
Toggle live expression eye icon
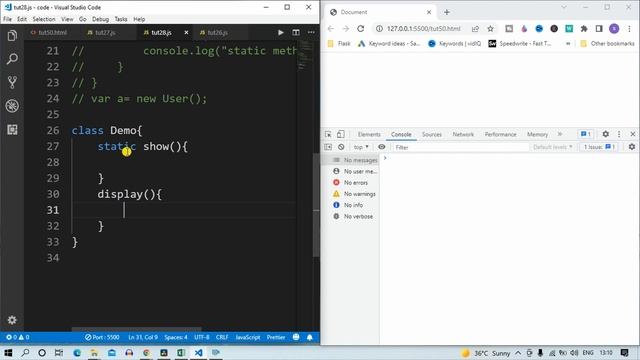(382, 147)
